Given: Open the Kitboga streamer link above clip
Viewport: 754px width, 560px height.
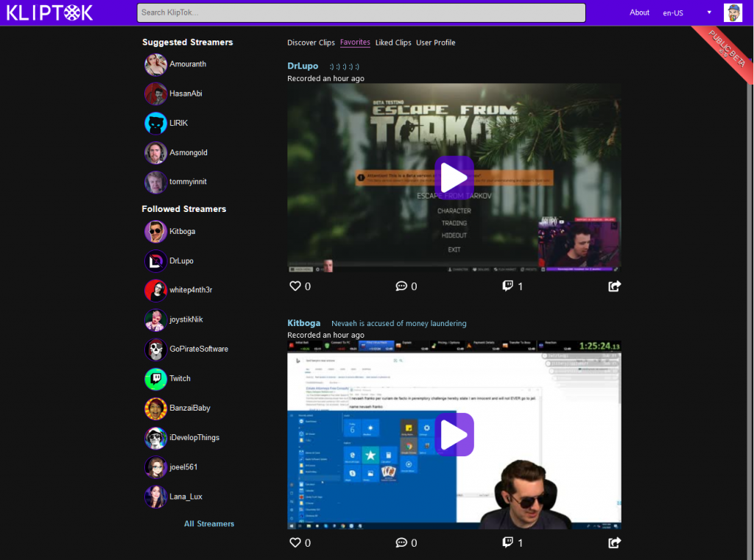Looking at the screenshot, I should click(303, 323).
